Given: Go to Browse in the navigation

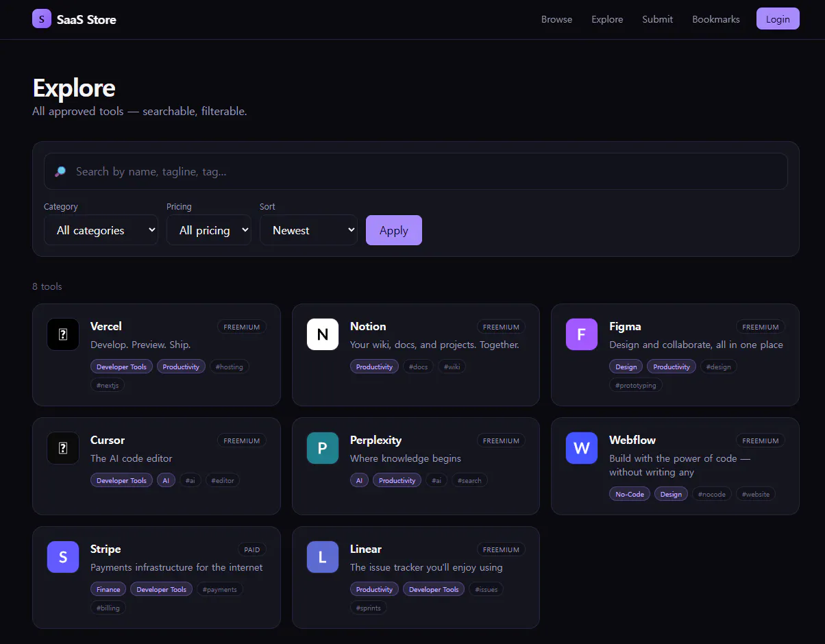Looking at the screenshot, I should (x=556, y=19).
